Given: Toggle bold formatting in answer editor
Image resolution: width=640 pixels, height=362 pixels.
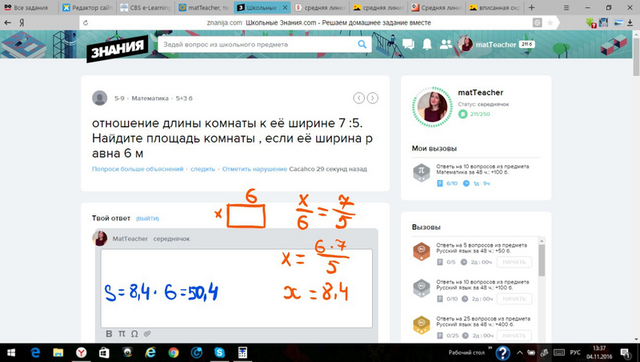Looking at the screenshot, I should pyautogui.click(x=109, y=334).
